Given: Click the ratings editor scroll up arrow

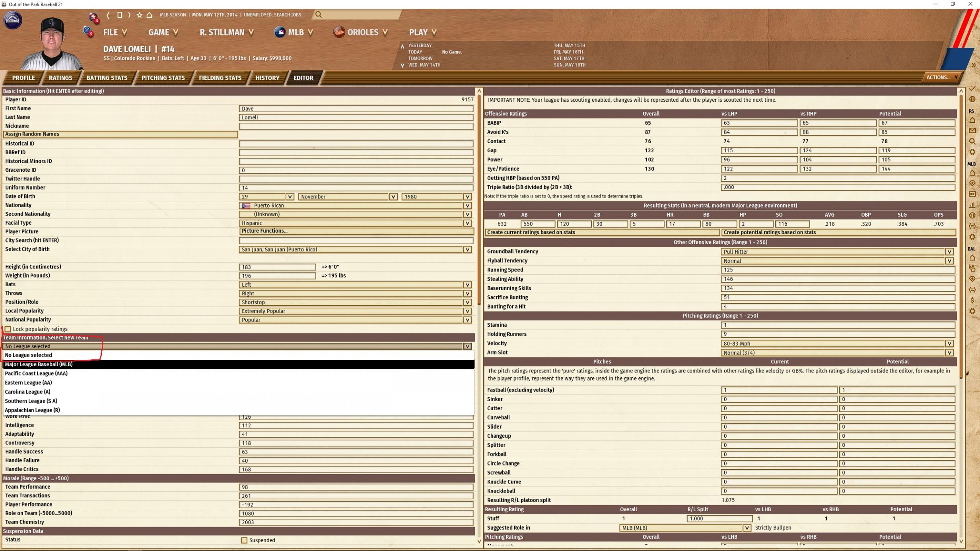Looking at the screenshot, I should tap(961, 91).
